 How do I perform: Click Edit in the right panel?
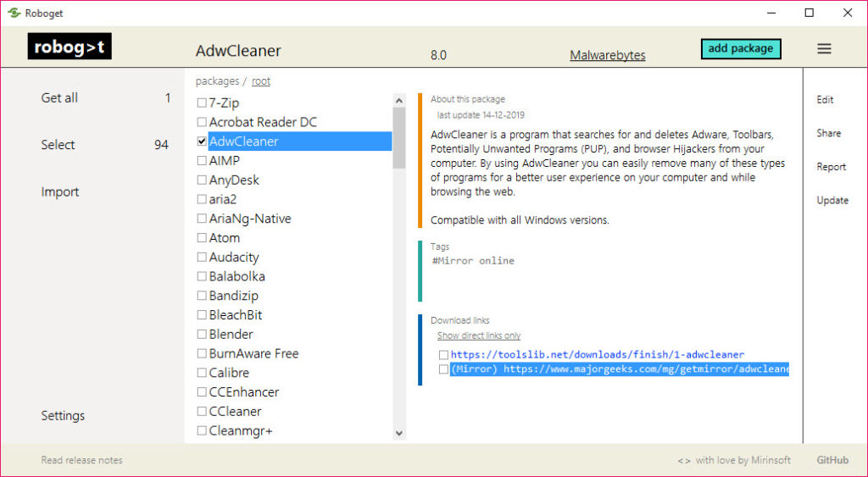tap(825, 100)
